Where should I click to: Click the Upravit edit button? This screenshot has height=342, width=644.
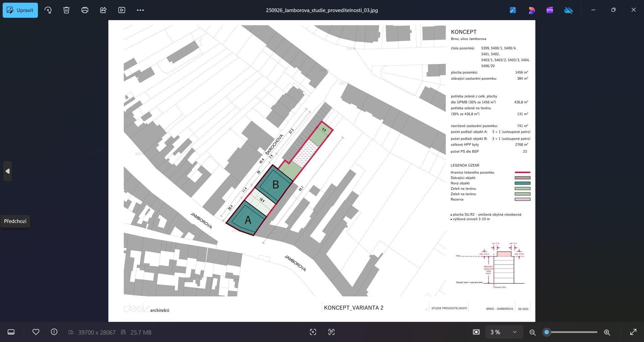tap(20, 10)
